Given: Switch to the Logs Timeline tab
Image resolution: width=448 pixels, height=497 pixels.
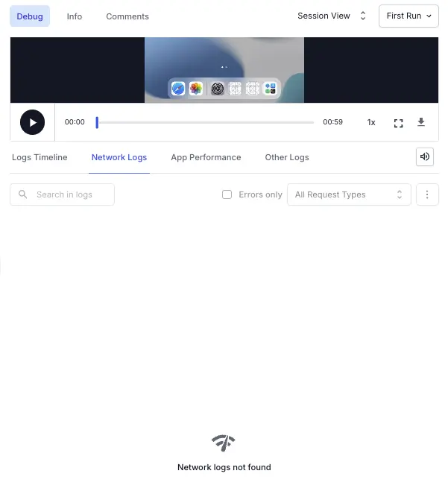Looking at the screenshot, I should coord(40,157).
